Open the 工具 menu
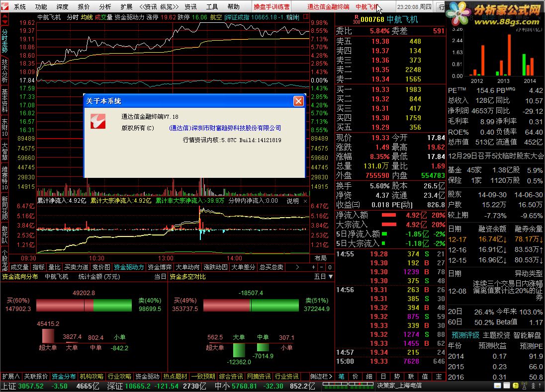Image resolution: width=545 pixels, height=392 pixels. pos(212,6)
